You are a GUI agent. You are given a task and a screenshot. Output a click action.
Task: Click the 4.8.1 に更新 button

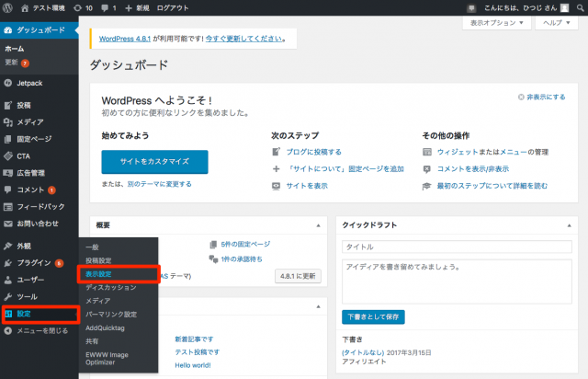click(298, 276)
